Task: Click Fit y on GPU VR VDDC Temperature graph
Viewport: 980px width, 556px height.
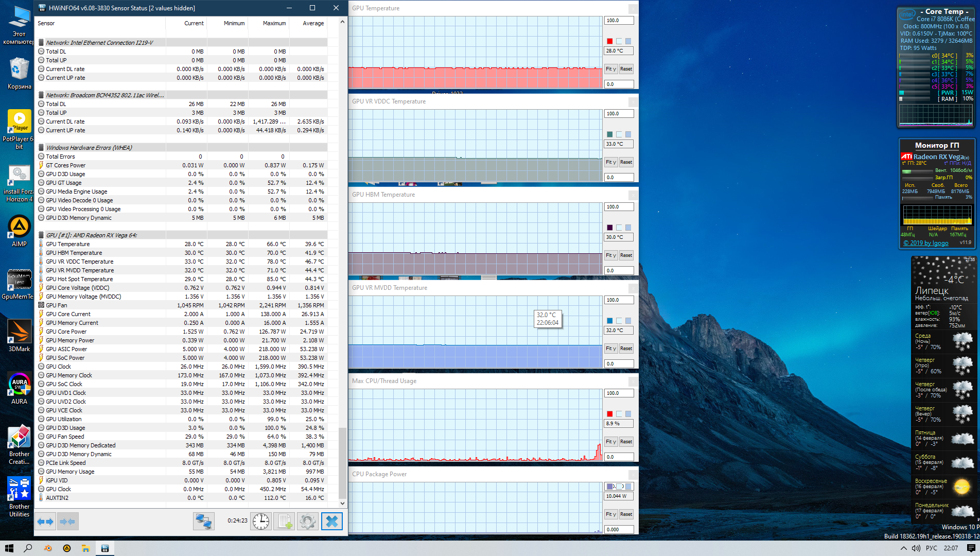Action: [611, 162]
